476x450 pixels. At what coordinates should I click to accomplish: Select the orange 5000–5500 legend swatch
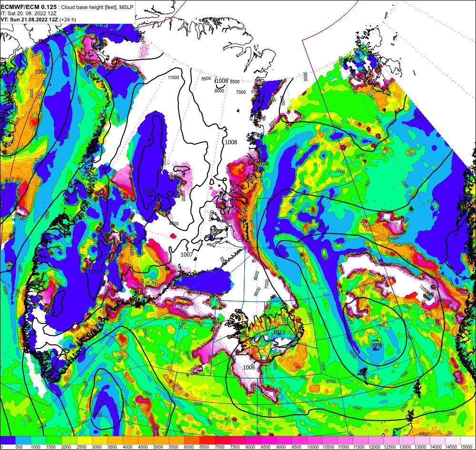(x=161, y=440)
